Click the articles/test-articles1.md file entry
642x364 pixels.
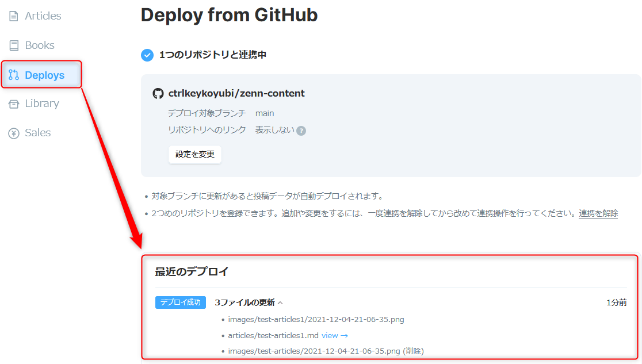tap(273, 335)
